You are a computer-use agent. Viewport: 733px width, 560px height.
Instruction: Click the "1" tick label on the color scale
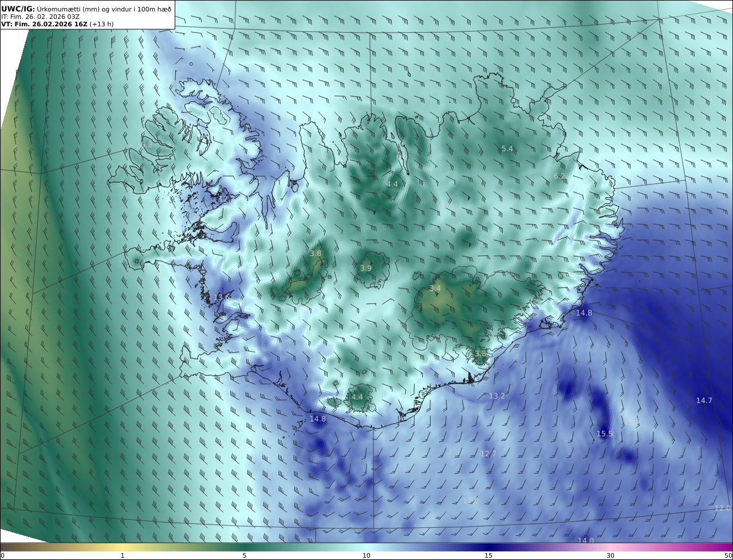pos(123,556)
